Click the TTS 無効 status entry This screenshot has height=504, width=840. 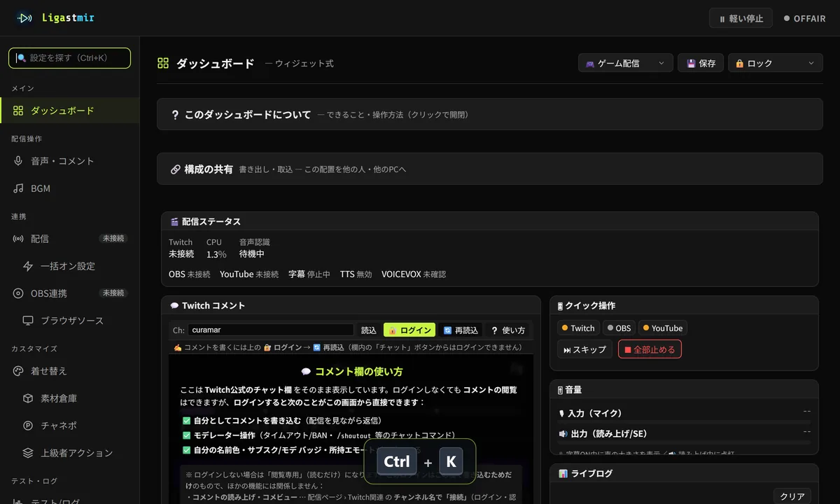pos(356,274)
